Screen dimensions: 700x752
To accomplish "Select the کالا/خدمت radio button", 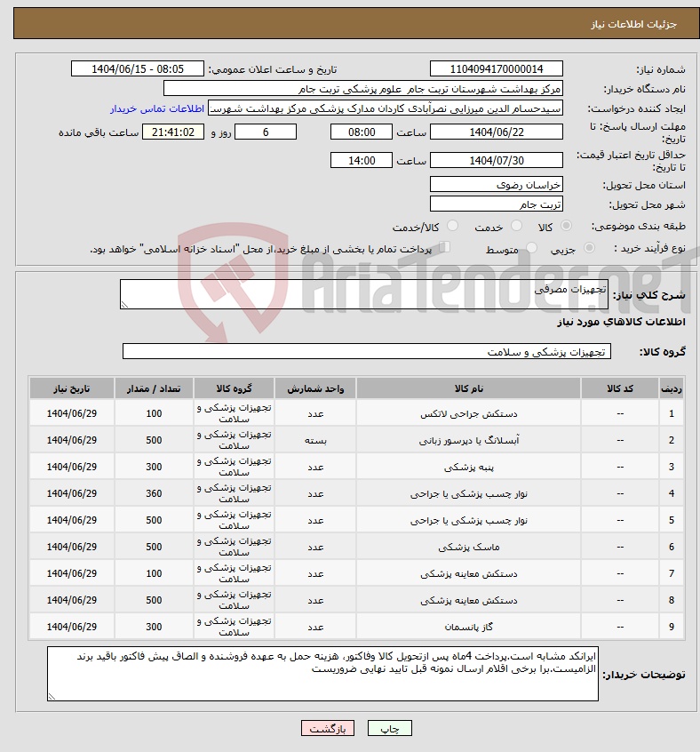I will [452, 226].
